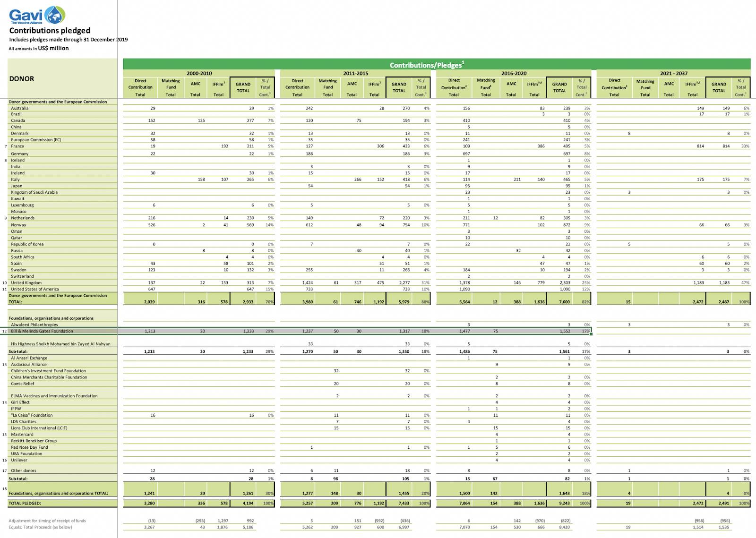Click the Spain donor row label
The image size is (756, 538).
[17, 264]
